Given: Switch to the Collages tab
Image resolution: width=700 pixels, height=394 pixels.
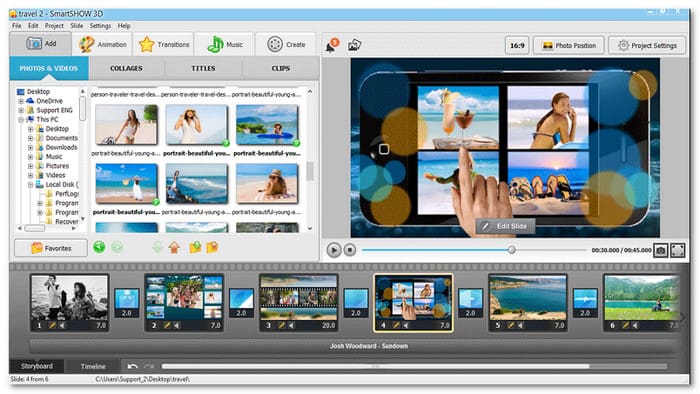Looking at the screenshot, I should (x=126, y=68).
